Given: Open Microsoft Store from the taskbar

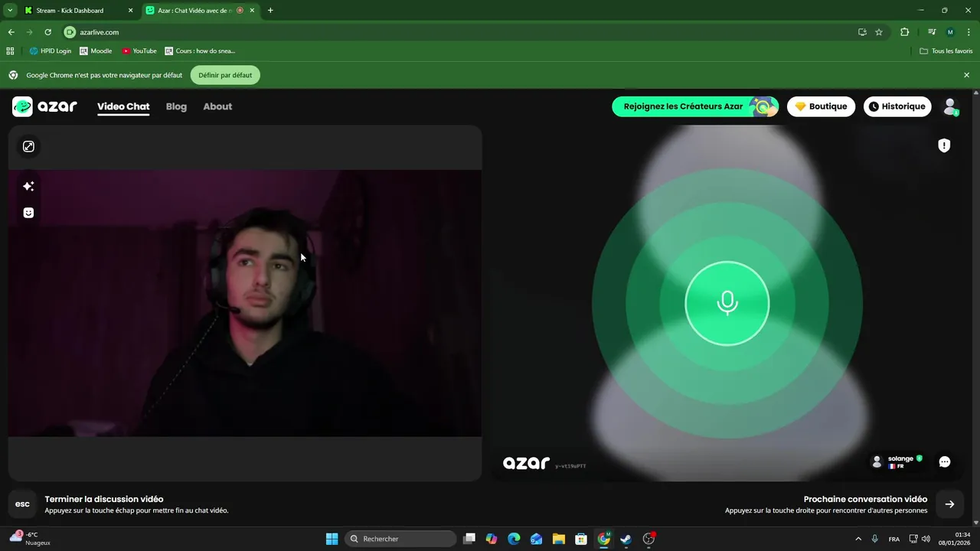Looking at the screenshot, I should (581, 539).
